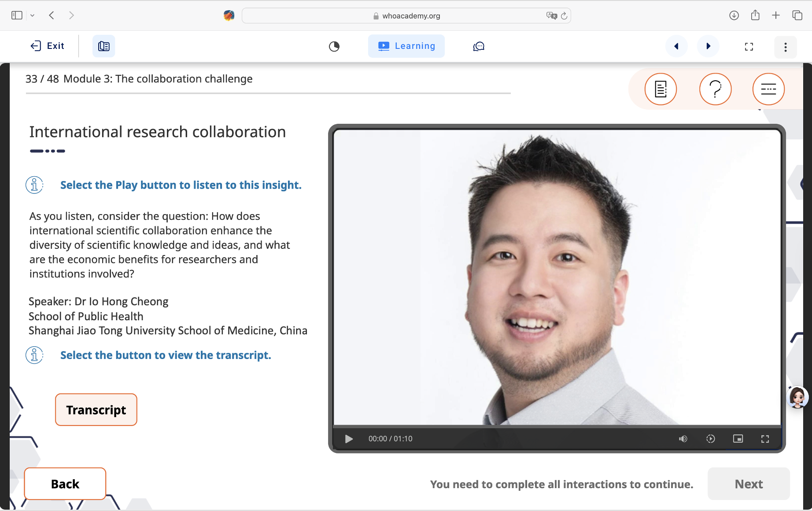The width and height of the screenshot is (812, 511).
Task: Click the Transcript button
Action: point(96,410)
